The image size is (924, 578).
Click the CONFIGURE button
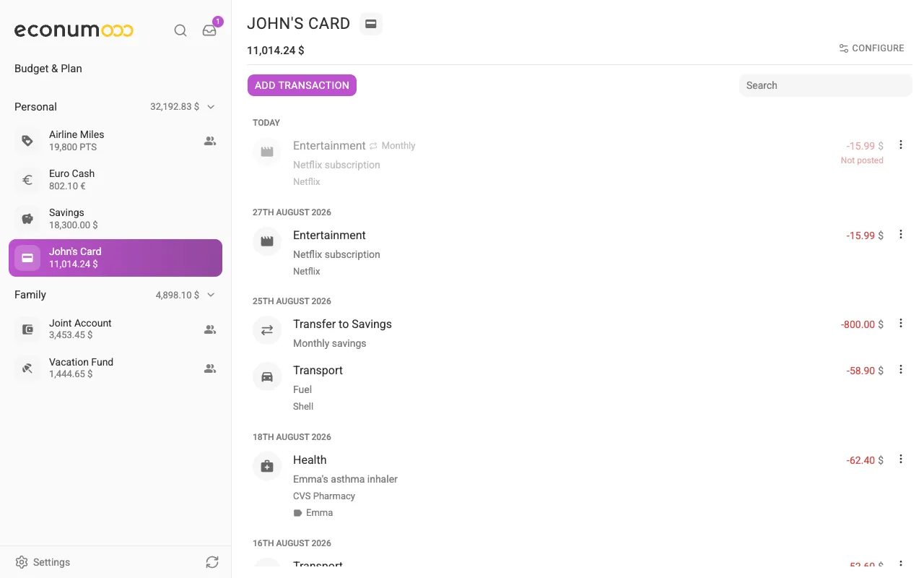871,48
